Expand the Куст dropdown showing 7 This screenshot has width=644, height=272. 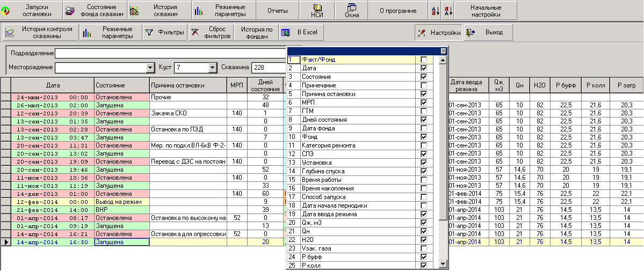[212, 67]
